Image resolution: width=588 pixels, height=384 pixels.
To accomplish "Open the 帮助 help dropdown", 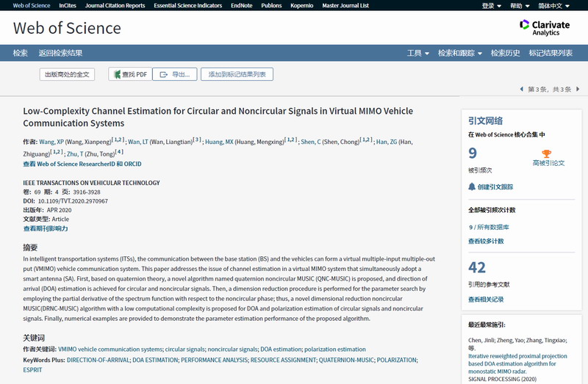I will [x=520, y=6].
